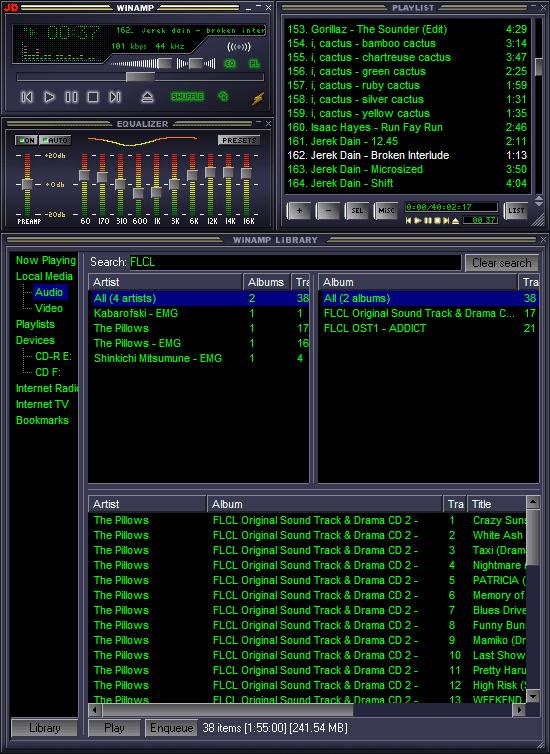The image size is (550, 754).
Task: Click the PREAMP slider handle
Action: coord(27,184)
